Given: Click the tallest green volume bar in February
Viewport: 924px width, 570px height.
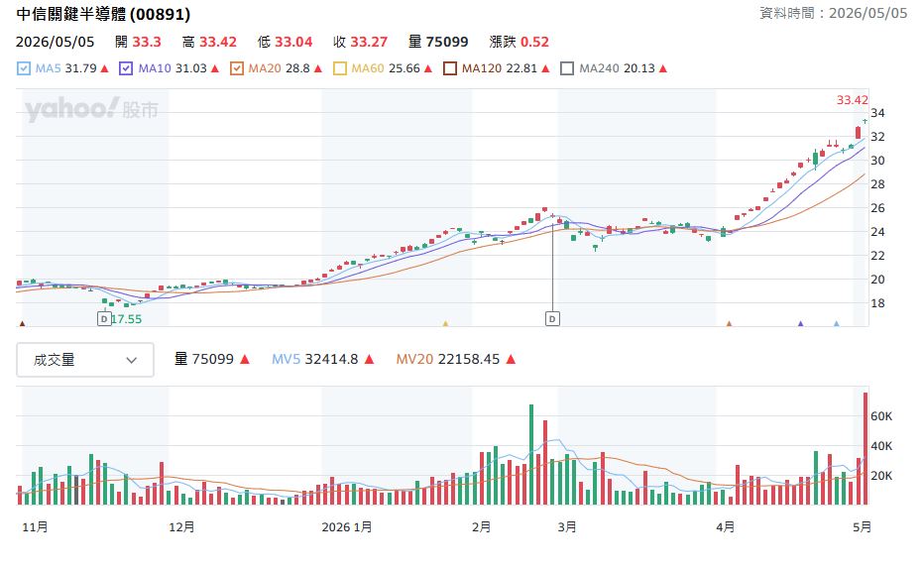Looking at the screenshot, I should pyautogui.click(x=531, y=454).
